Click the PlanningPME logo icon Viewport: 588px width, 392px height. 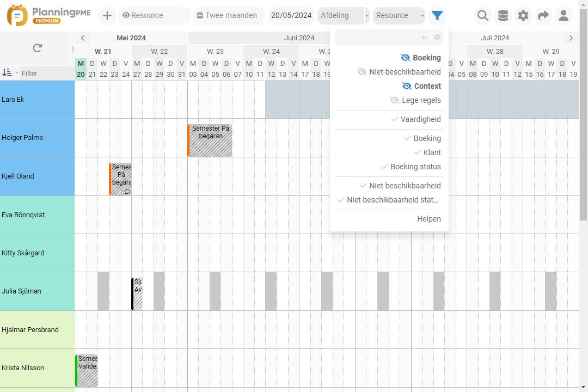tap(17, 15)
